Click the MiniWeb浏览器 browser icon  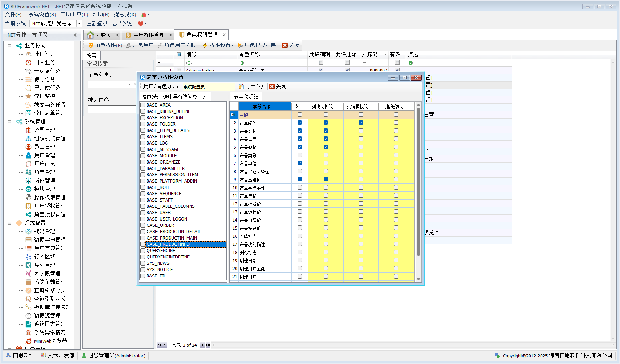point(28,341)
